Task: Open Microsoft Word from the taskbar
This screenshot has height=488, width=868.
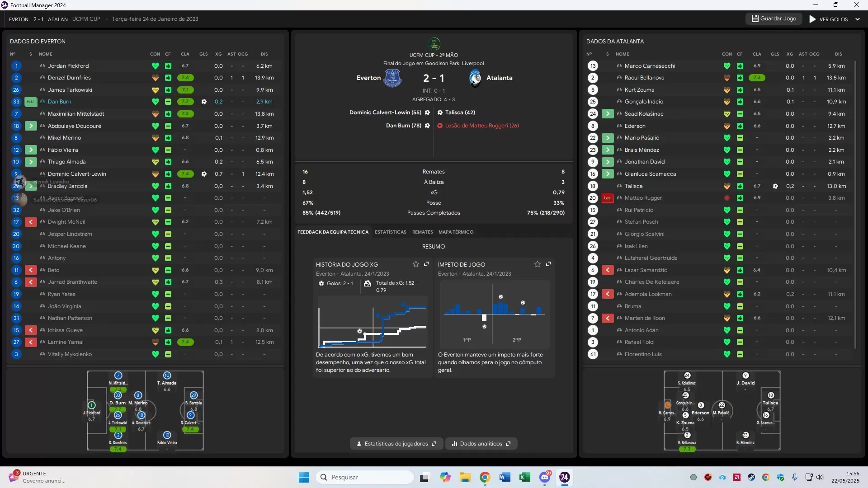Action: pos(505,477)
